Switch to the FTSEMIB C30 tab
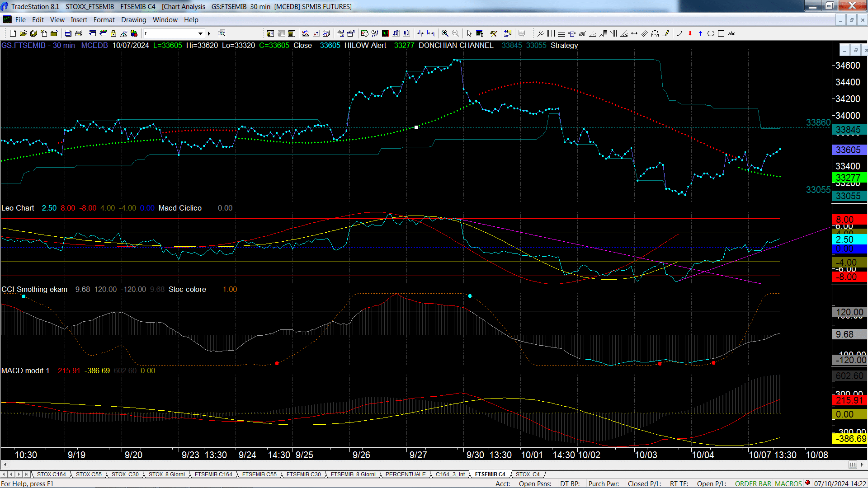868x488 pixels. coord(303,474)
